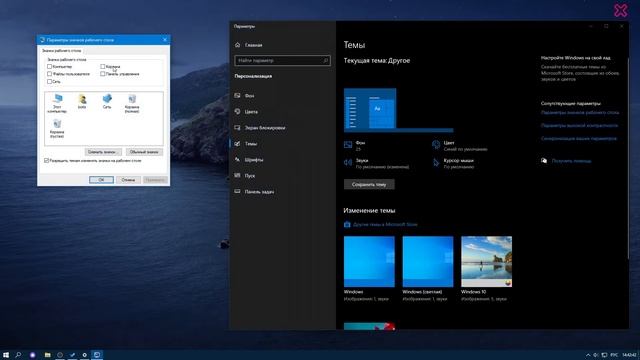Open the Экран блокировки lock screen icon
The image size is (640, 360).
tap(238, 127)
